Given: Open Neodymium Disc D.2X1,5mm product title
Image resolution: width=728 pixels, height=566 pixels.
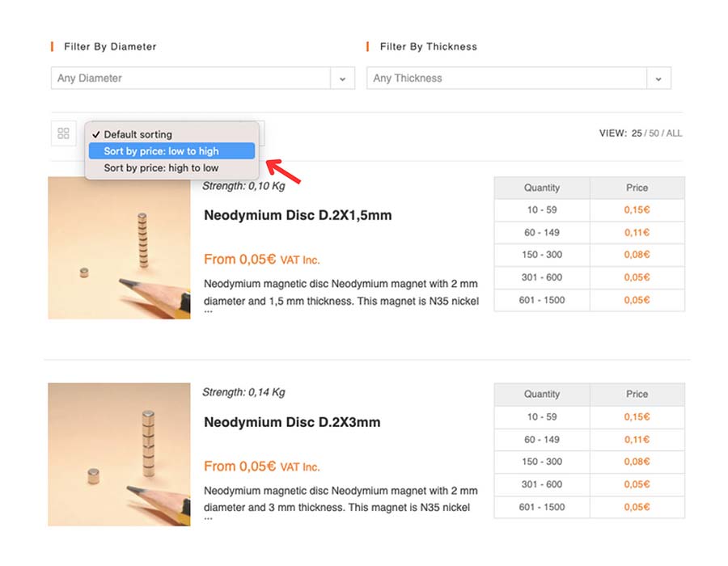Looking at the screenshot, I should coord(298,215).
